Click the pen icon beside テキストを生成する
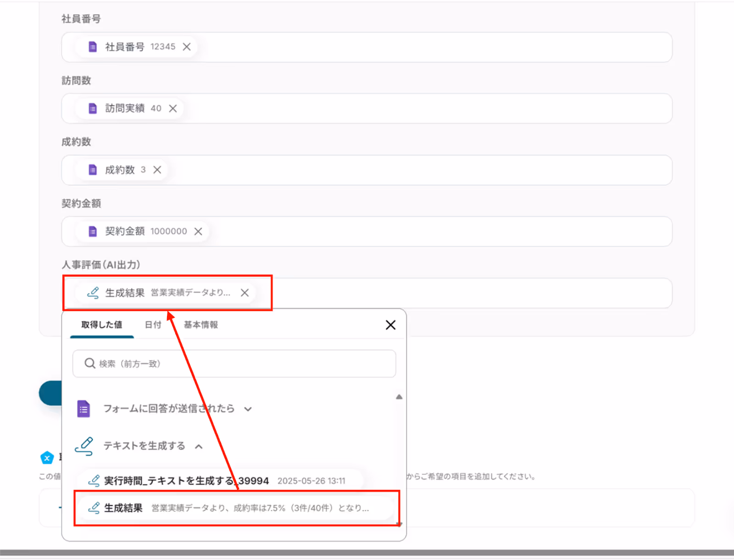 [x=84, y=446]
